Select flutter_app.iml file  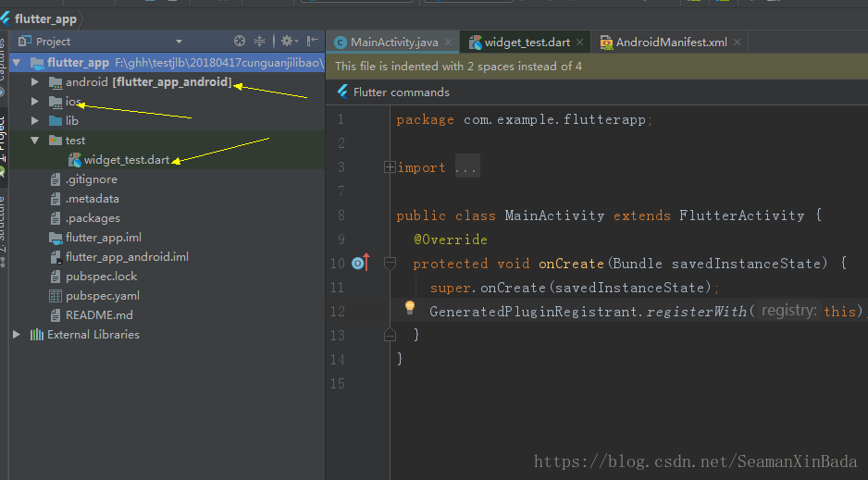103,238
